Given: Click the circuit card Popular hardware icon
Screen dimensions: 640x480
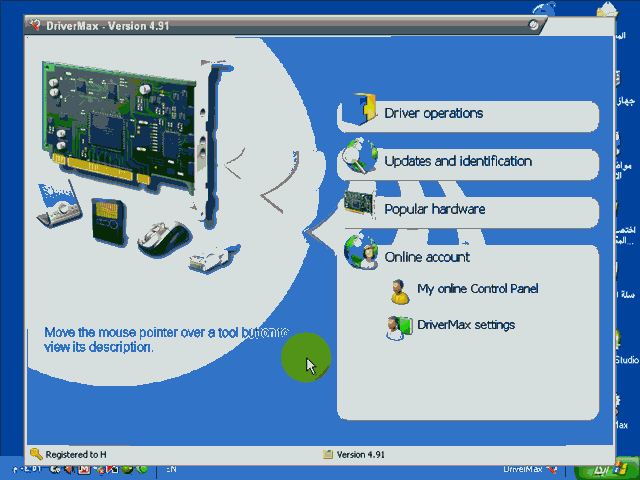Looking at the screenshot, I should (x=359, y=202).
